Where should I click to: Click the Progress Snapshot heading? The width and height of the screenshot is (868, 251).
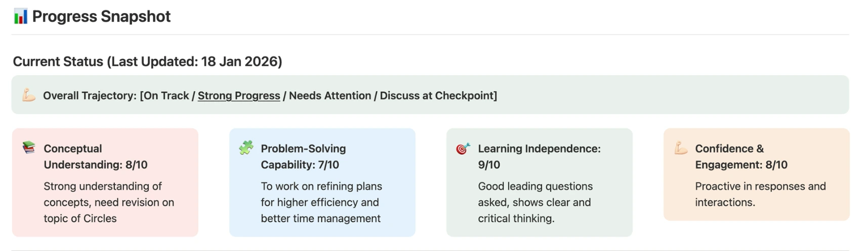click(101, 17)
